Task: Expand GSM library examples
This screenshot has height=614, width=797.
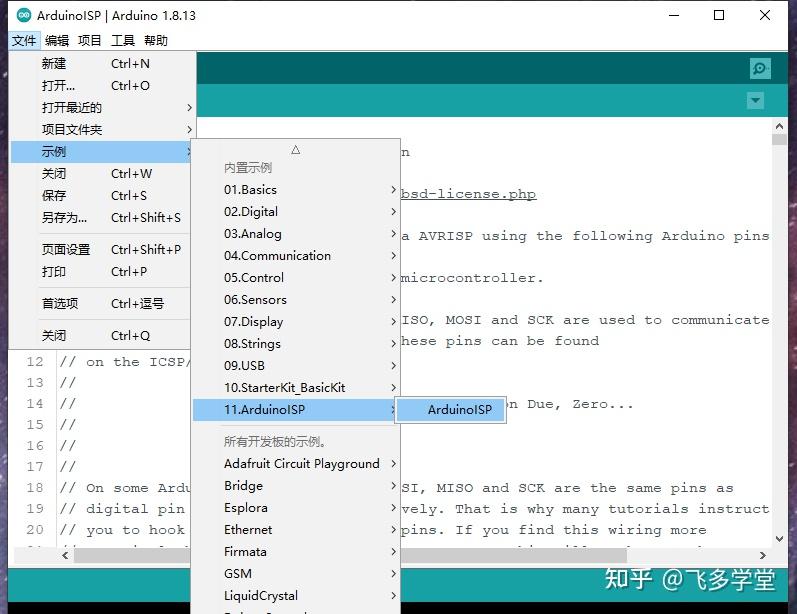Action: pyautogui.click(x=296, y=573)
